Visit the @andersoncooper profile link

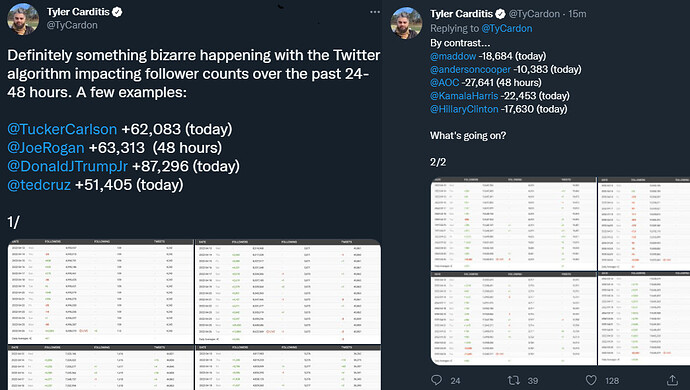[x=470, y=70]
